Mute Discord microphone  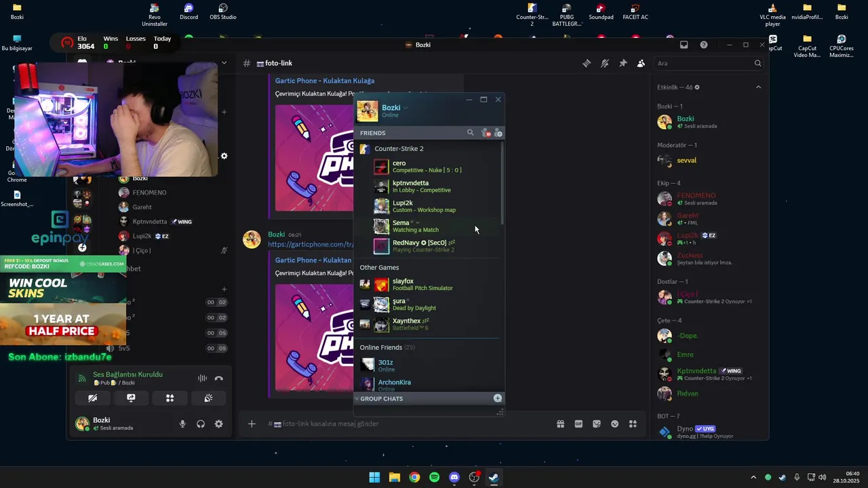point(182,424)
